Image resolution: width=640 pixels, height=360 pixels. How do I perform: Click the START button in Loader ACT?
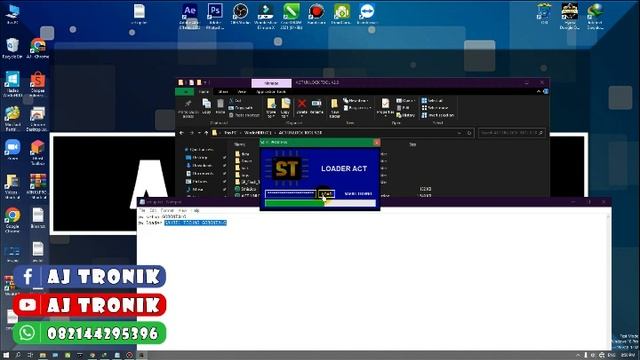click(326, 194)
